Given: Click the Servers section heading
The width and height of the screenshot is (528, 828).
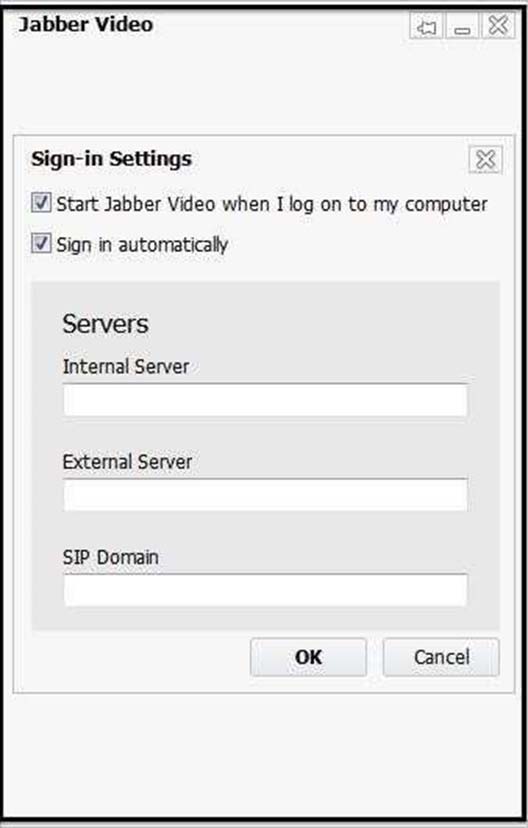Looking at the screenshot, I should (106, 324).
